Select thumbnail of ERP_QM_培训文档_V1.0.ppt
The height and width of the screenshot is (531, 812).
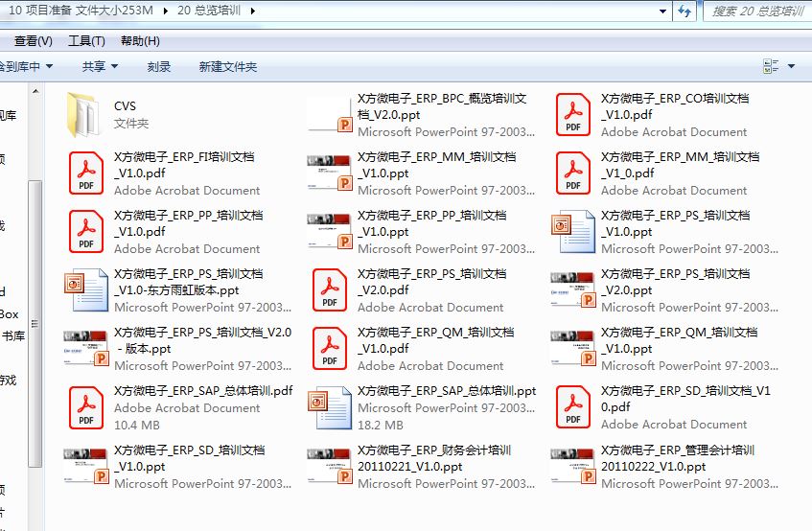[x=573, y=348]
